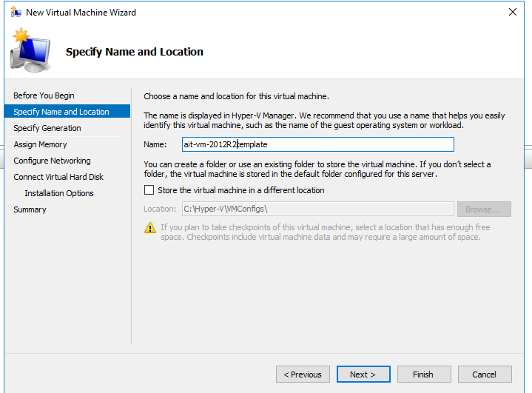The height and width of the screenshot is (393, 532).
Task: Click the wizard title bar icon
Action: pos(16,13)
